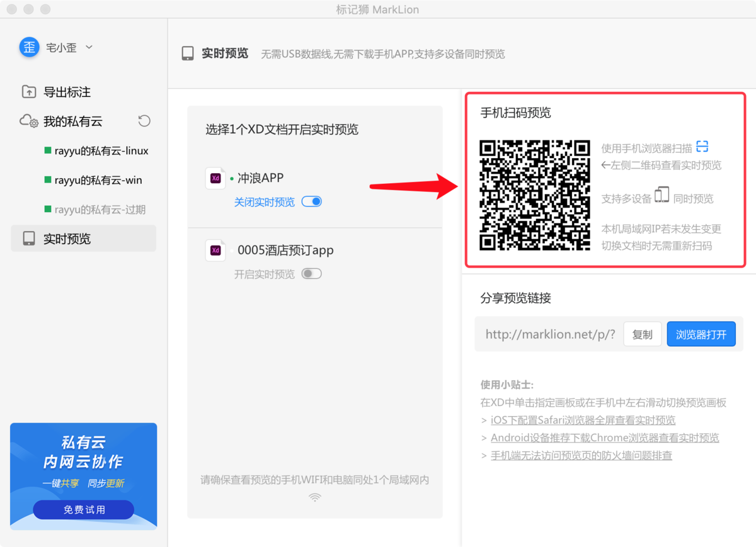Click the multi-device icon beside 支持多设备
756x547 pixels.
coord(661,195)
